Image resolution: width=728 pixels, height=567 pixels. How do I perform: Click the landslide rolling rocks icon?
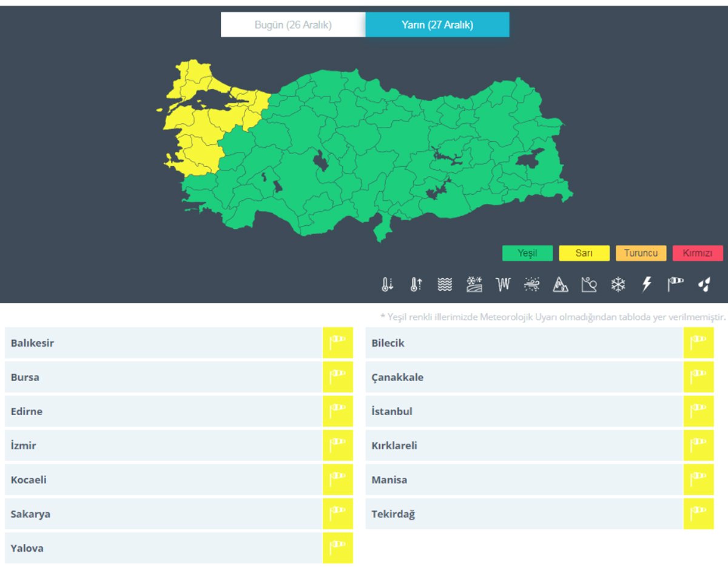(x=589, y=284)
